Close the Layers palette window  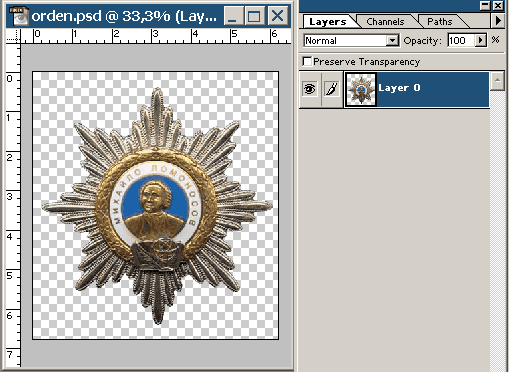click(x=498, y=5)
